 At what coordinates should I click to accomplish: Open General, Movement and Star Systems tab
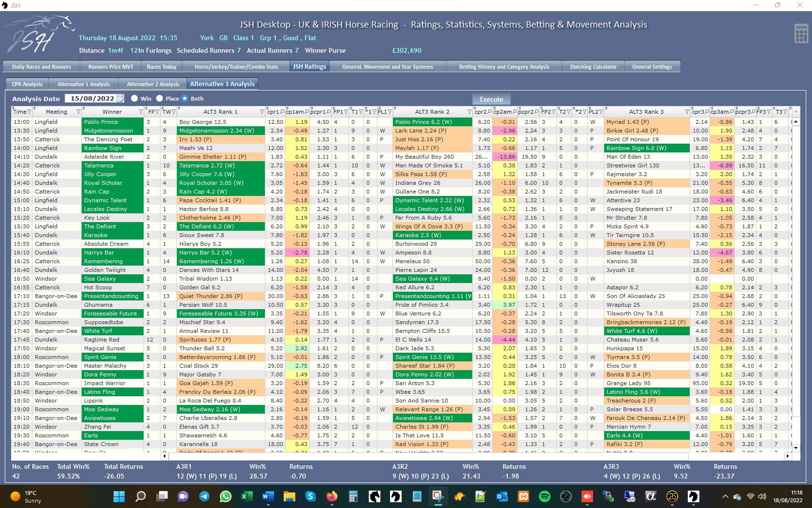coord(388,67)
